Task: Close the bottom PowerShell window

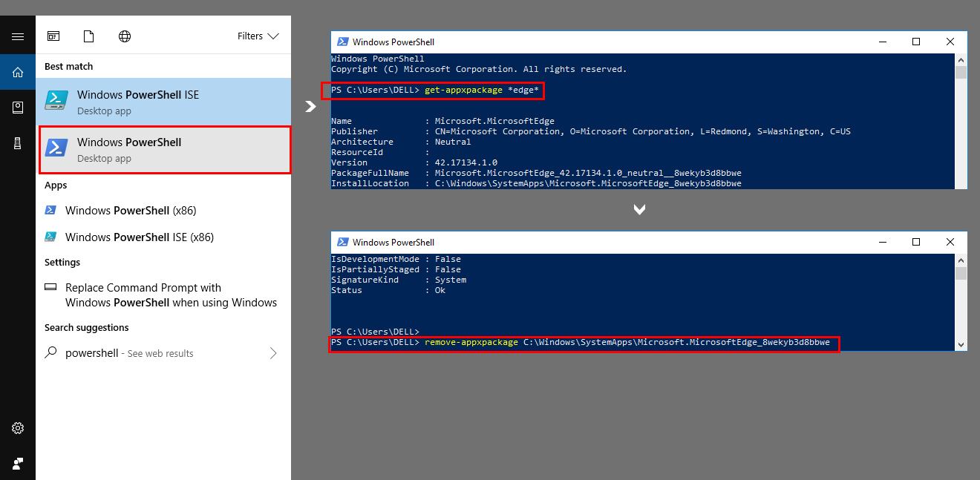Action: [x=950, y=242]
